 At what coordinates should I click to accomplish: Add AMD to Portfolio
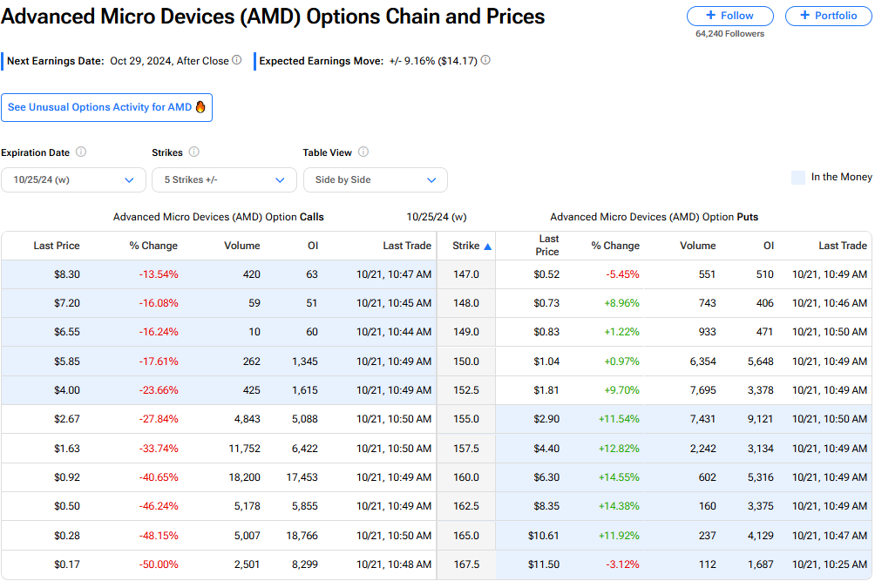(x=828, y=16)
